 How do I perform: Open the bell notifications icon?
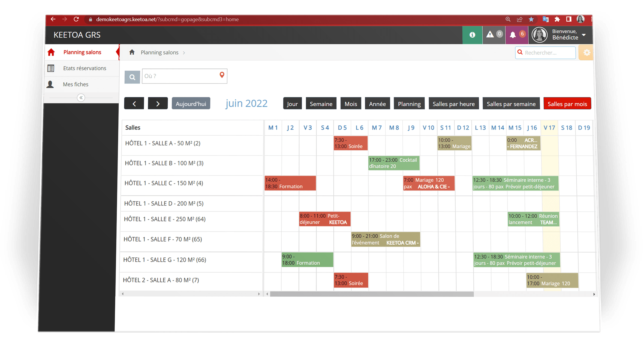click(513, 35)
